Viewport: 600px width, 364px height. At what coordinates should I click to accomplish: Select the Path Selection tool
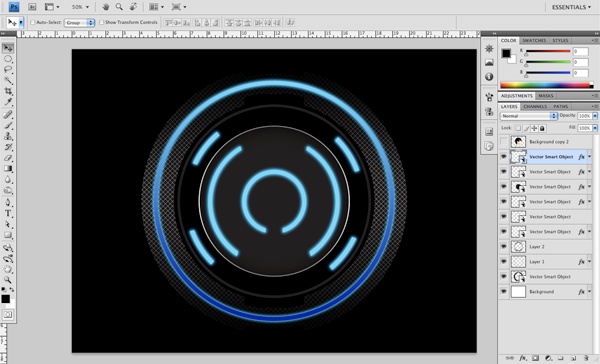[8, 224]
